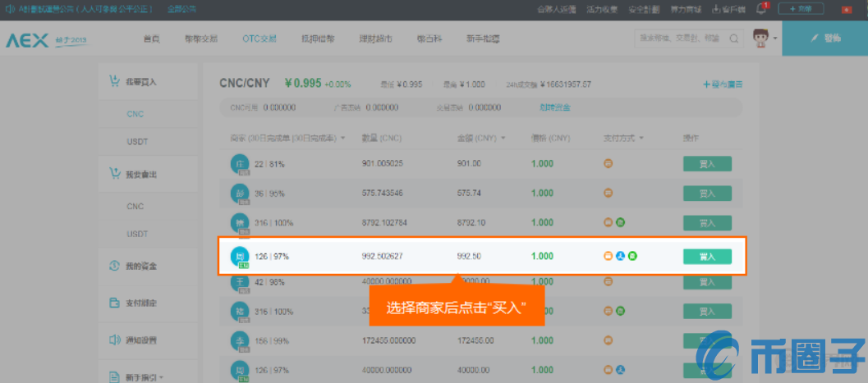
Task: Open the user avatar dropdown
Action: (764, 39)
